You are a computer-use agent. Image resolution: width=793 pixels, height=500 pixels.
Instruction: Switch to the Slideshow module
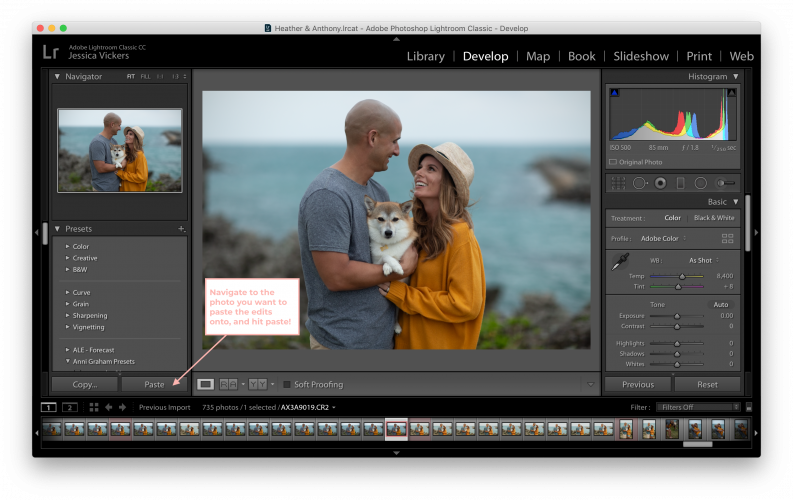coord(641,57)
